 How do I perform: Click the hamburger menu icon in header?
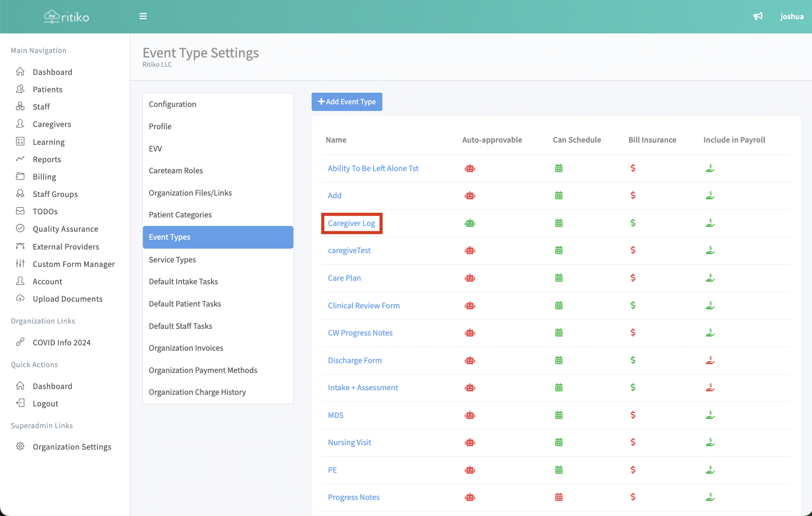[143, 16]
